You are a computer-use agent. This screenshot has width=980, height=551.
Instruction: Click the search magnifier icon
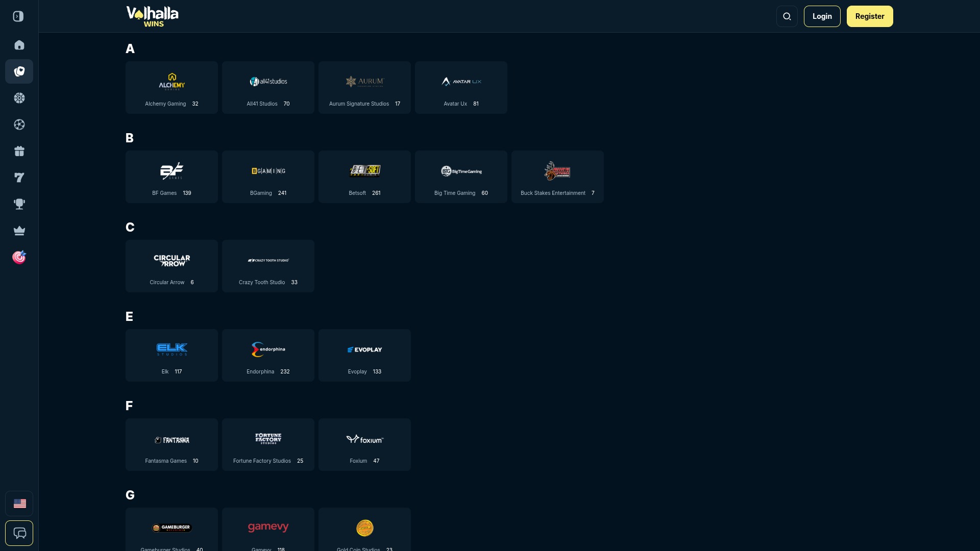787,16
